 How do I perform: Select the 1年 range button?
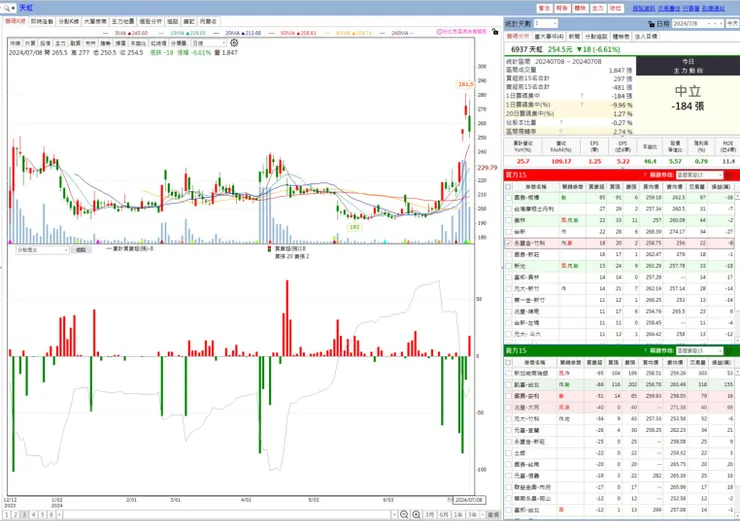pos(458,515)
